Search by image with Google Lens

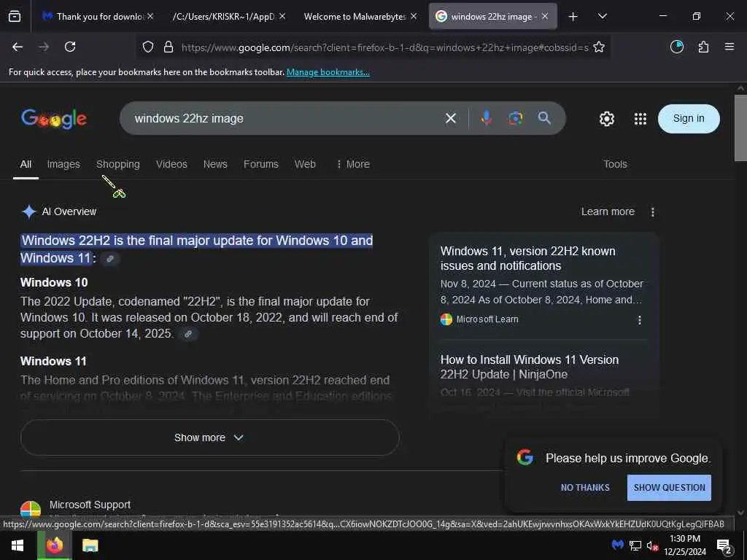click(x=516, y=118)
